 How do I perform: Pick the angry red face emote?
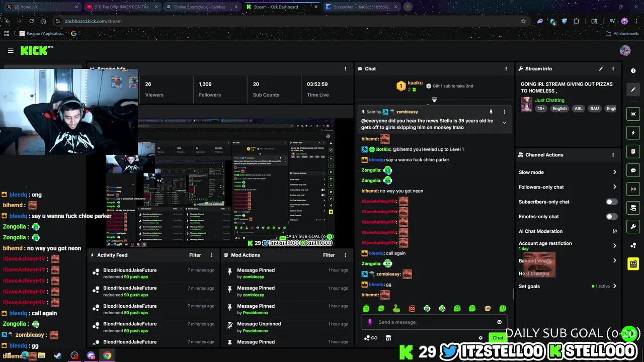point(412,308)
